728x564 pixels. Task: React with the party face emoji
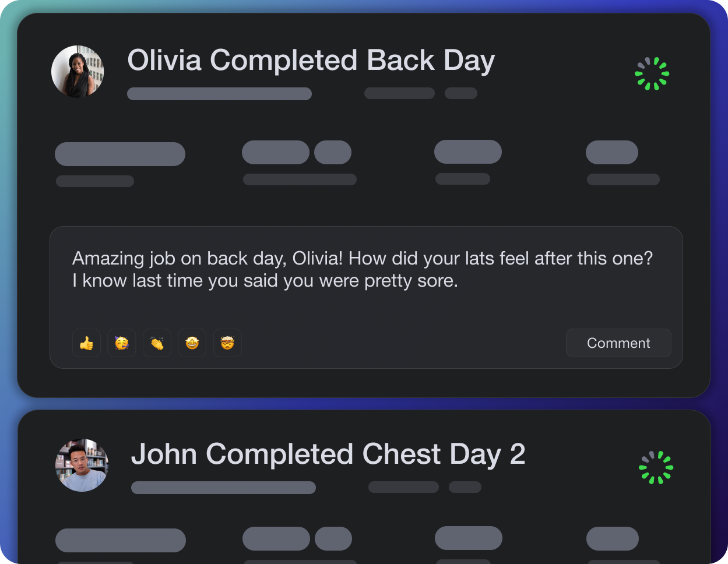[x=122, y=343]
